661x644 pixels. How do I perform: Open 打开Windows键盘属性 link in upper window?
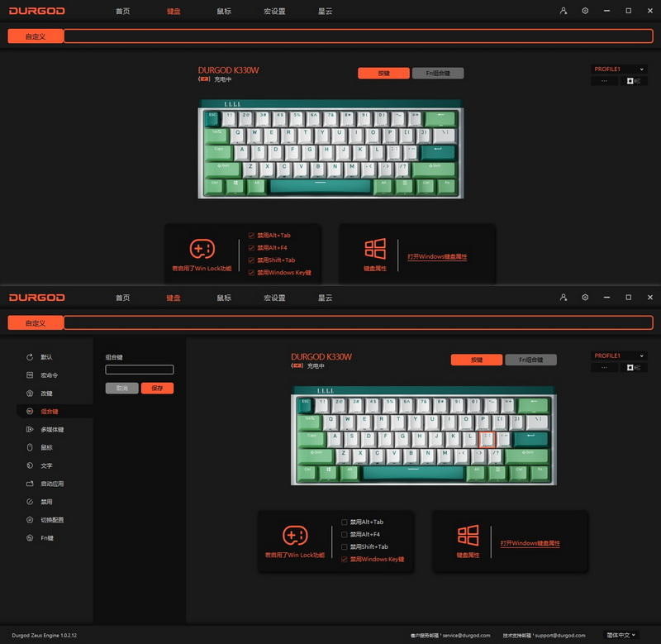point(437,256)
